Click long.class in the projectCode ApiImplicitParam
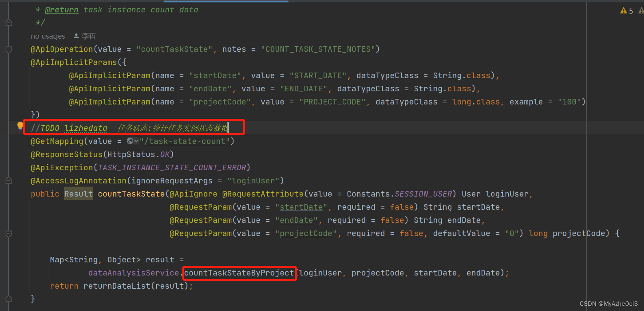The image size is (644, 311). click(476, 102)
